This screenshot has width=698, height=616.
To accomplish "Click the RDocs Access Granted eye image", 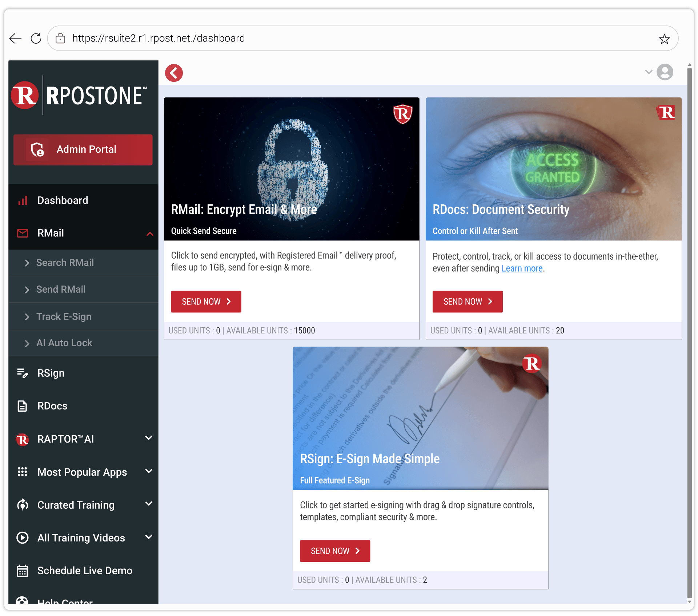I will (x=554, y=169).
